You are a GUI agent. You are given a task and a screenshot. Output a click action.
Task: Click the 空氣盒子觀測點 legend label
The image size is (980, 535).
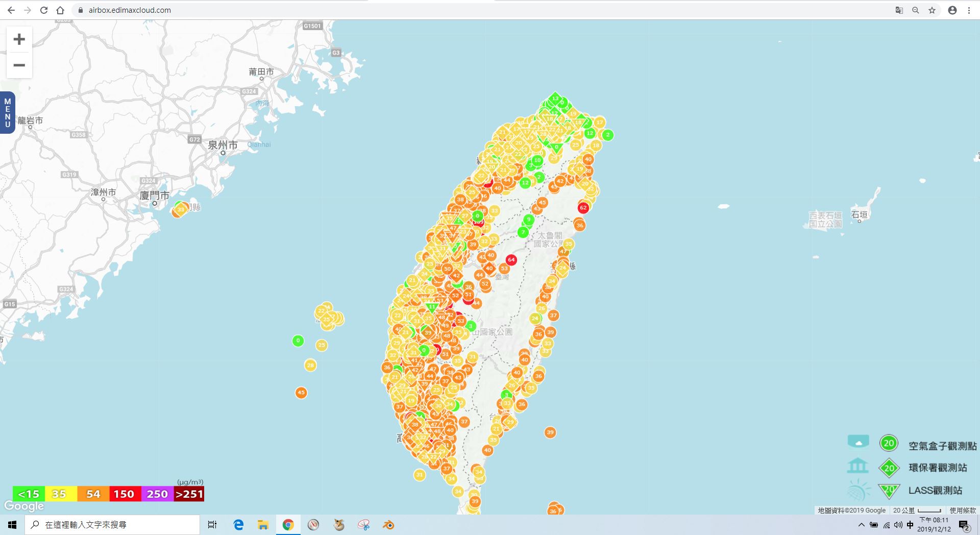942,446
